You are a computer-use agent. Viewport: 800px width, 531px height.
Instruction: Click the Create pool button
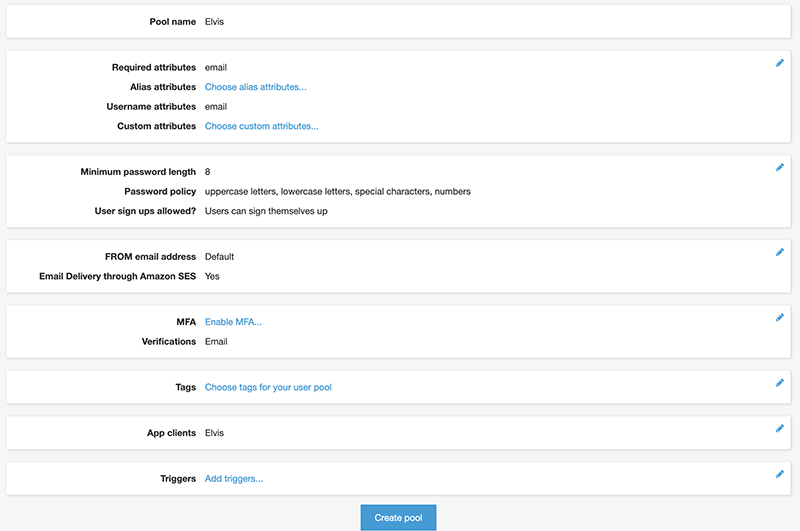pos(398,518)
